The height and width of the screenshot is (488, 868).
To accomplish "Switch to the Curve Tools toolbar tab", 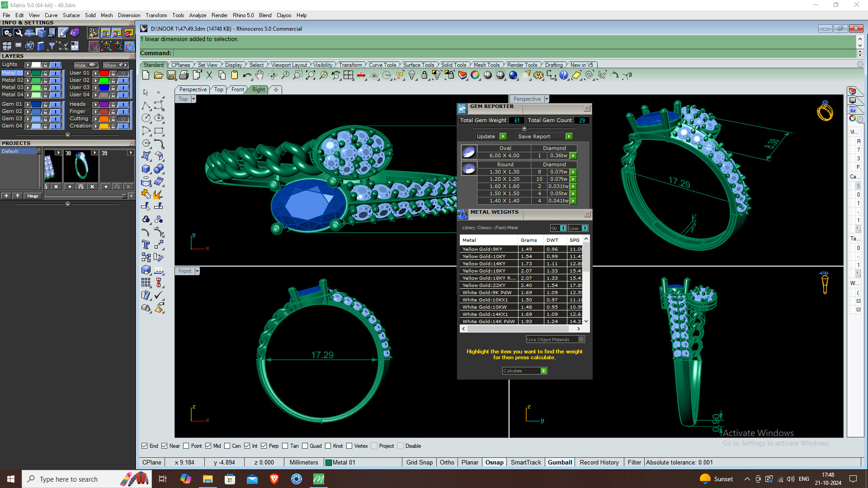I will (382, 65).
